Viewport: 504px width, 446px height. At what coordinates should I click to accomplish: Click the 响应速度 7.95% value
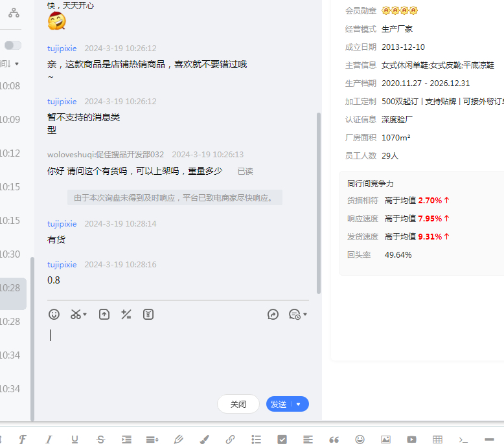point(430,219)
